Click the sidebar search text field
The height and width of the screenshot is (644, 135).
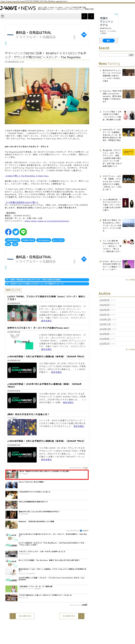(114, 55)
